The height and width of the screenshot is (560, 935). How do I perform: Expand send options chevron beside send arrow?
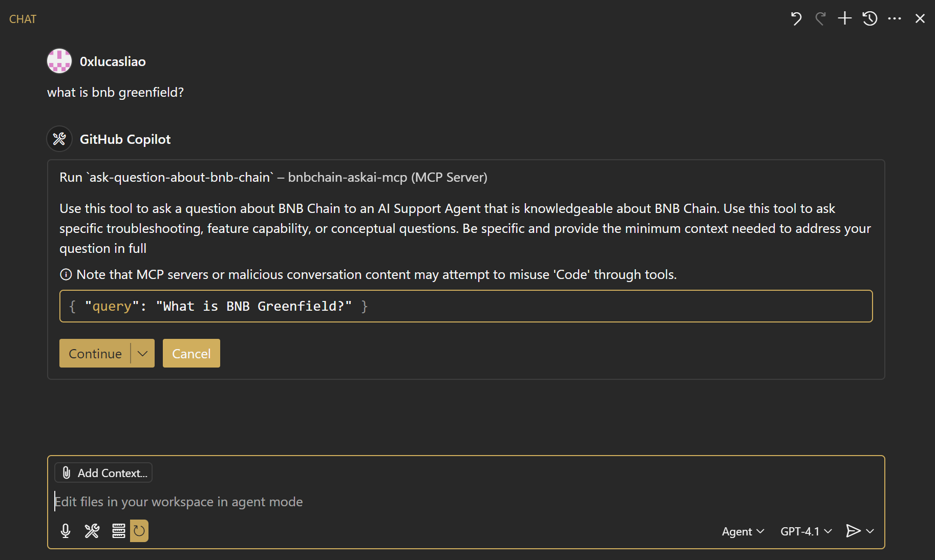[x=870, y=531]
